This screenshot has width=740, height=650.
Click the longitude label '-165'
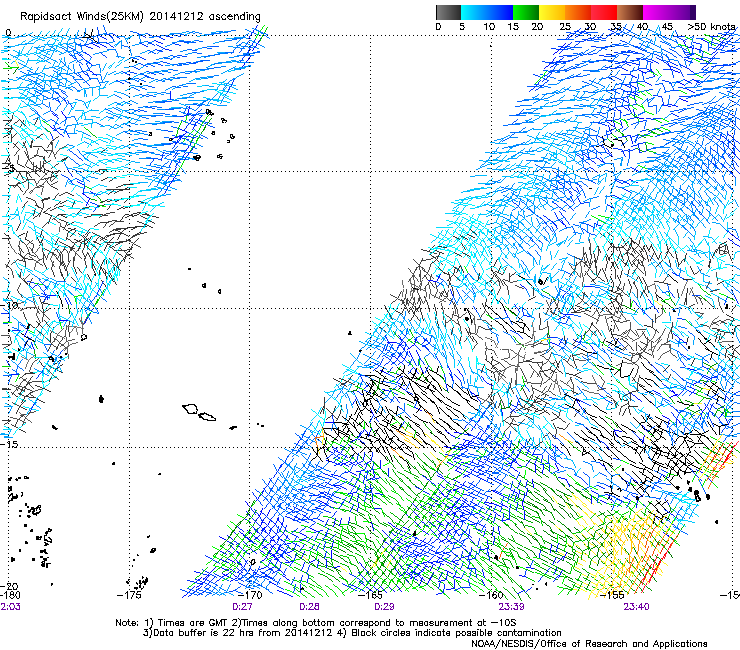370,595
